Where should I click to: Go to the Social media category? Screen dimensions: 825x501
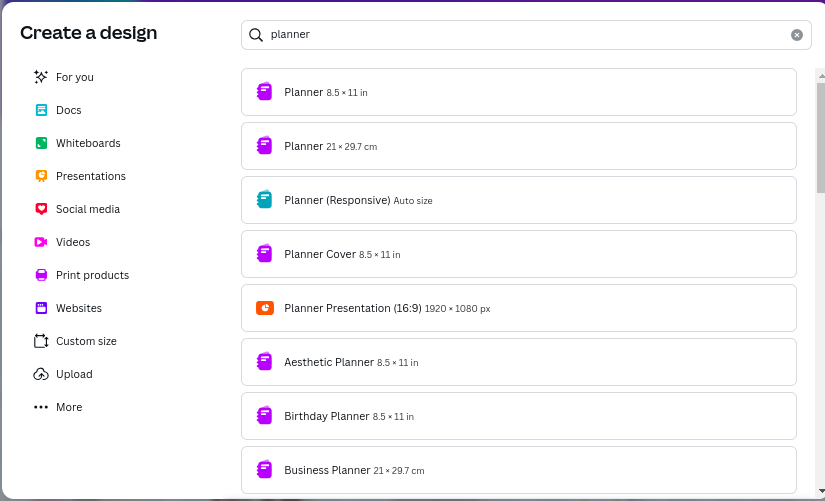[88, 209]
